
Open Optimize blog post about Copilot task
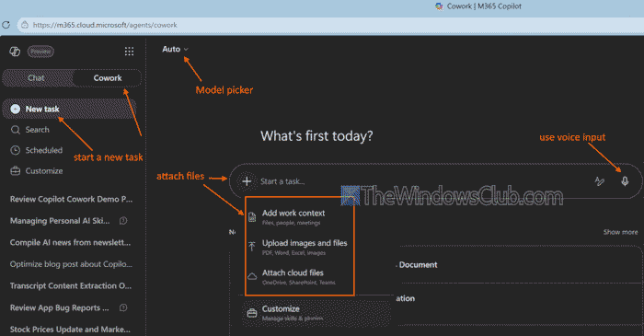click(x=71, y=264)
